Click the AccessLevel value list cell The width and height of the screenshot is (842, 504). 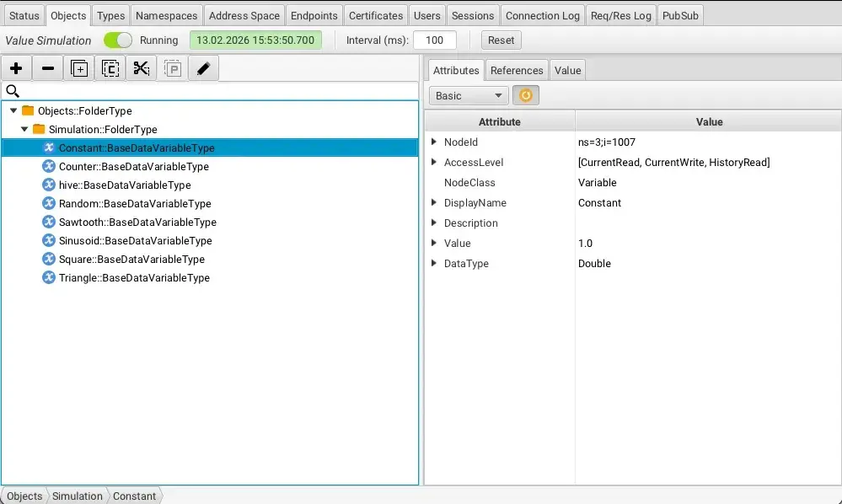click(708, 162)
